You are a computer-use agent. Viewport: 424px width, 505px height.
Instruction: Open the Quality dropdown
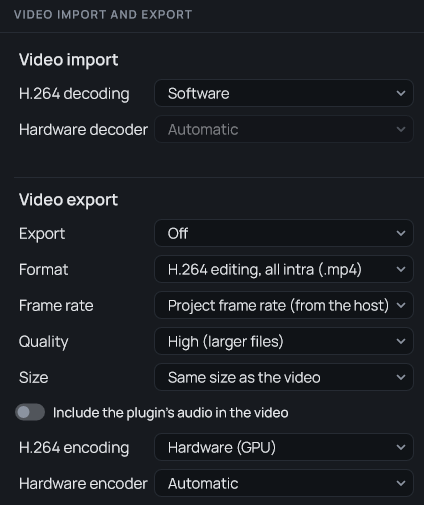pos(284,341)
